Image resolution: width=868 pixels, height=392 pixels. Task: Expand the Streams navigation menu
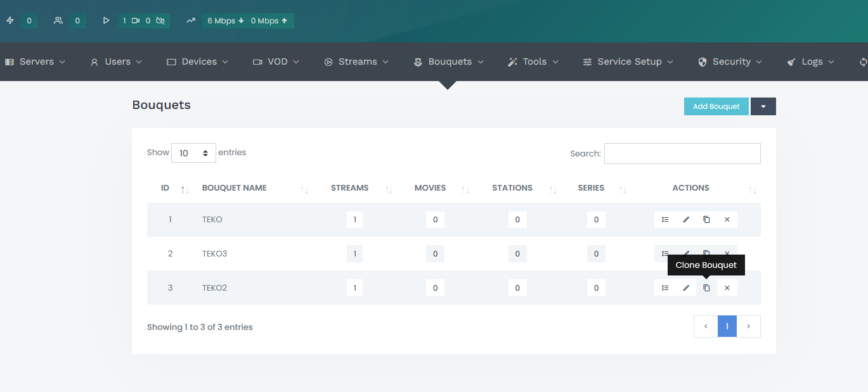[x=357, y=62]
